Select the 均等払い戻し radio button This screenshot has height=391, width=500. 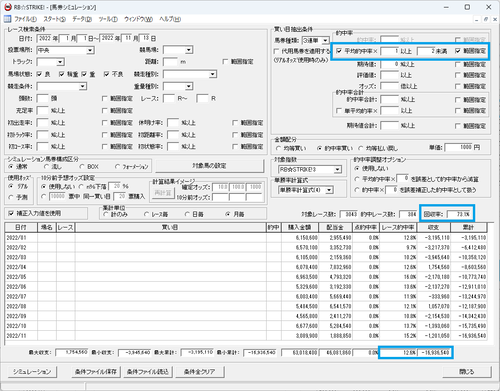(x=360, y=148)
